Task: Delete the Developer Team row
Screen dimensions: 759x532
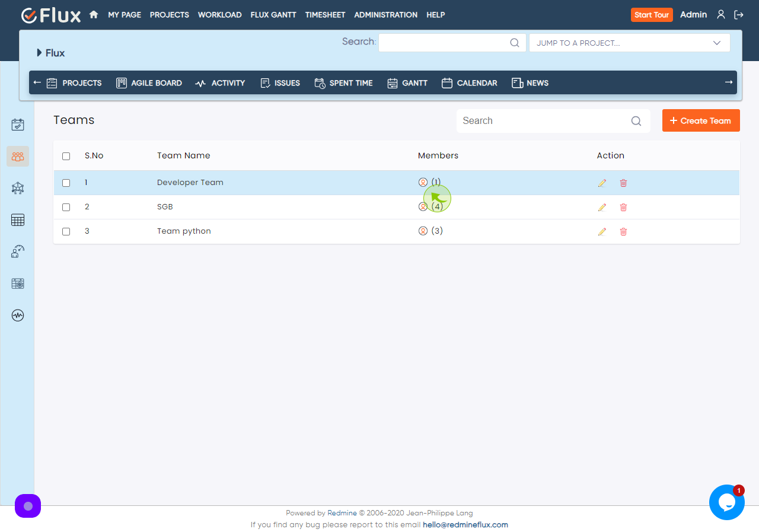Action: click(x=623, y=183)
